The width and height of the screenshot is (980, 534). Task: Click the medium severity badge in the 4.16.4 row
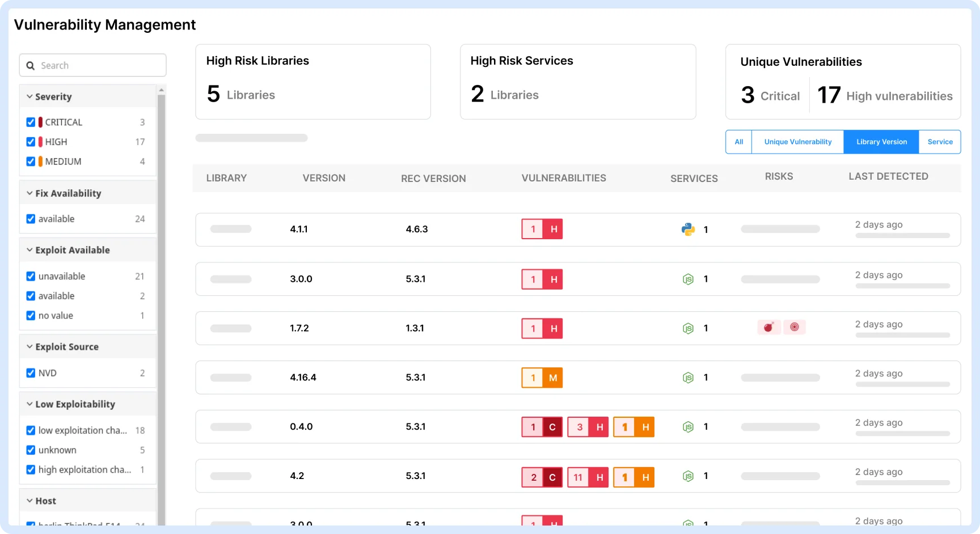click(x=542, y=378)
